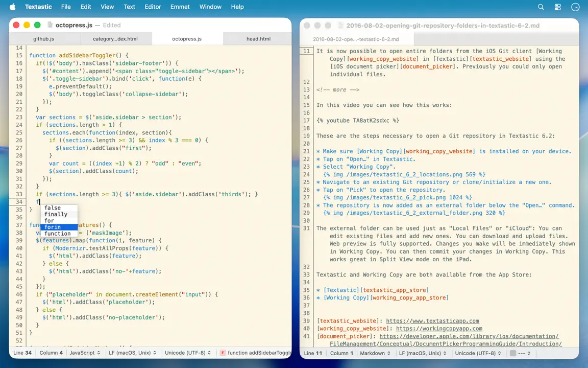
Task: Switch to the github.js tab
Action: coord(43,39)
